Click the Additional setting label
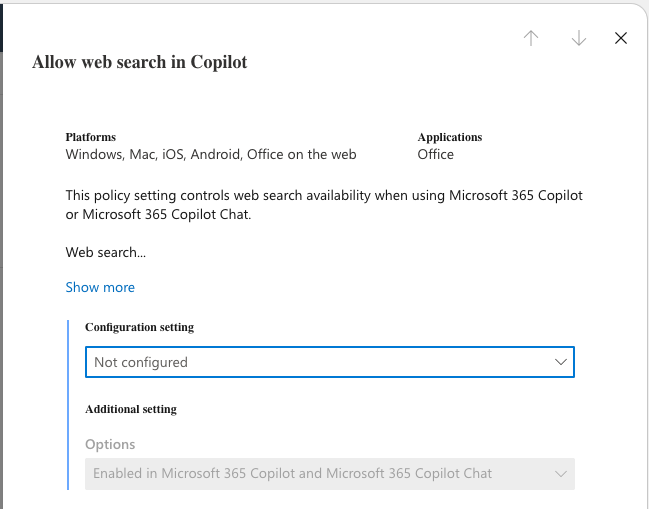 131,409
